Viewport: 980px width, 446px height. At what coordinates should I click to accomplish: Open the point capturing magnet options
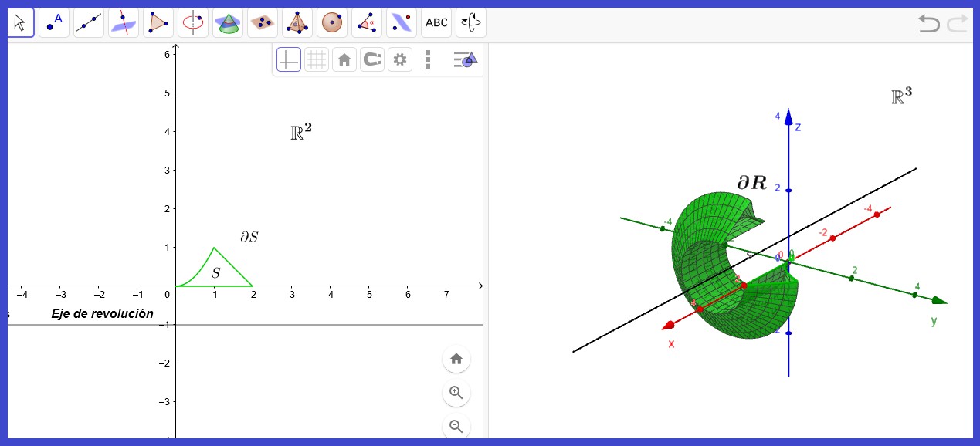(372, 59)
